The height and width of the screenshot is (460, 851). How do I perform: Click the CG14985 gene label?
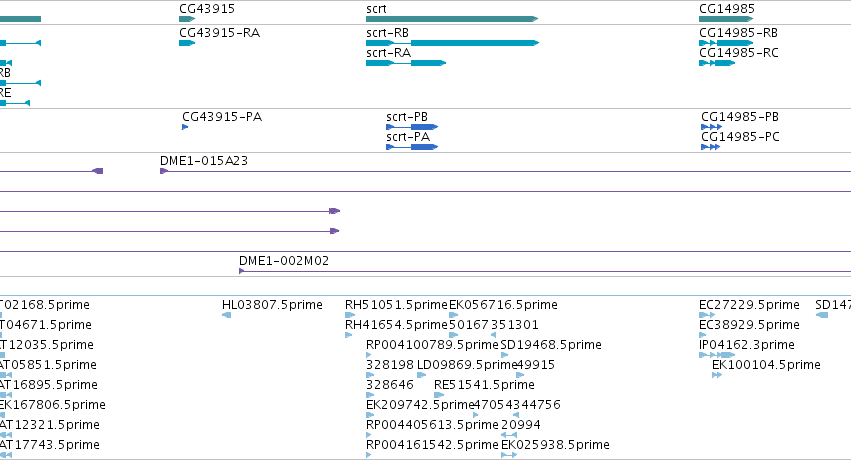click(727, 9)
